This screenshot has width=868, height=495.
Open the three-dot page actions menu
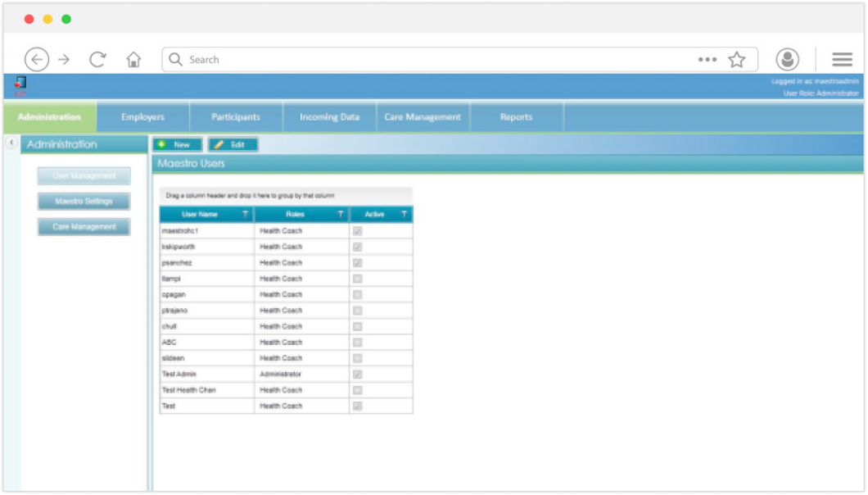click(708, 59)
